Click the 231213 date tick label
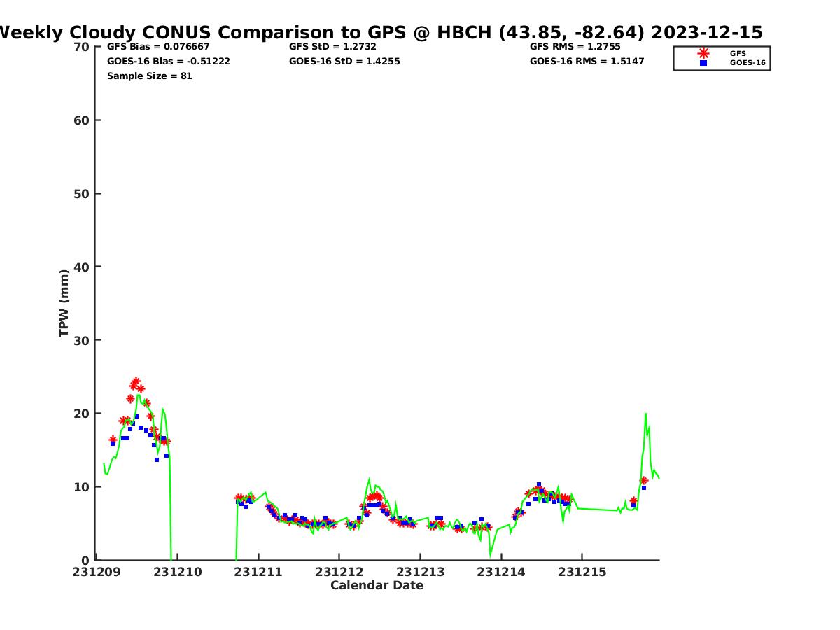 [x=420, y=572]
